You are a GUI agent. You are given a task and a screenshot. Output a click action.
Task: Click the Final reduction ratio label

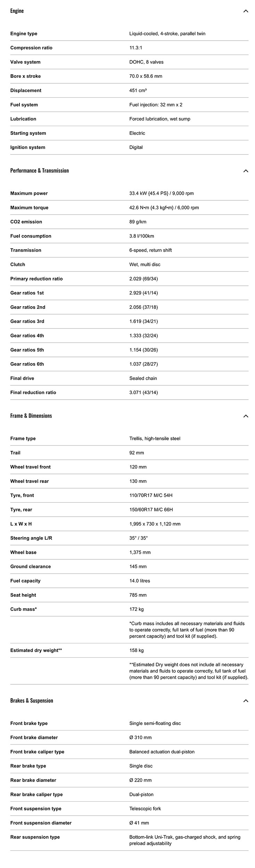click(33, 392)
